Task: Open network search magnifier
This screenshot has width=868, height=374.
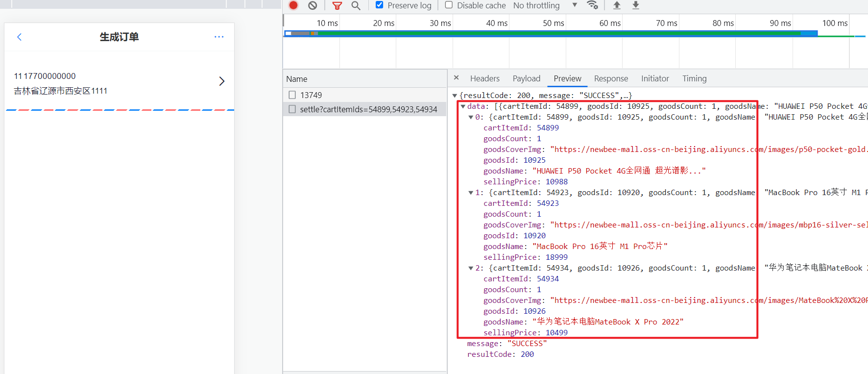Action: point(356,5)
